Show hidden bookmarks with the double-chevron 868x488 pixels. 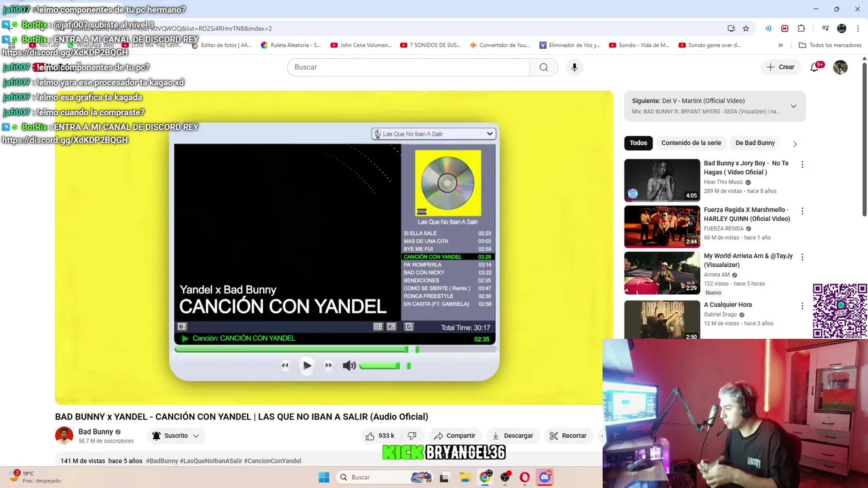pos(781,45)
